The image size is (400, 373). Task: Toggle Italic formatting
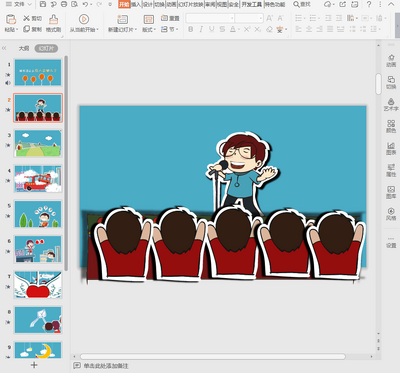click(x=201, y=29)
